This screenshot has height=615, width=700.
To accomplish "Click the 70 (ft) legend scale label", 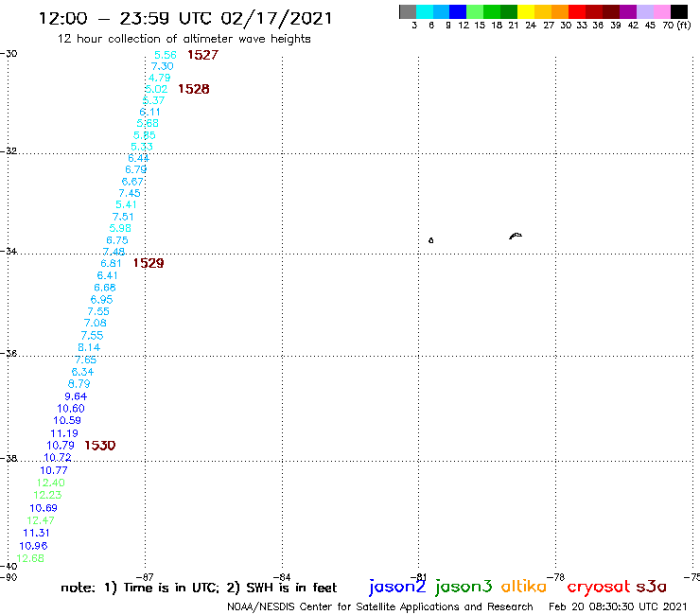I will point(676,26).
